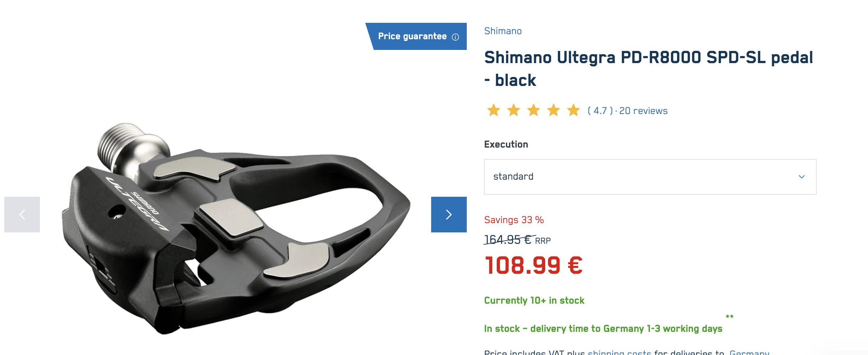This screenshot has width=868, height=355.
Task: Click the fifth rating star
Action: (x=573, y=110)
